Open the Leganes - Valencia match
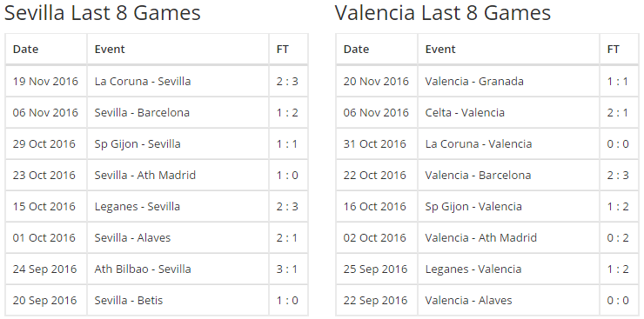Image resolution: width=644 pixels, height=319 pixels. (473, 269)
